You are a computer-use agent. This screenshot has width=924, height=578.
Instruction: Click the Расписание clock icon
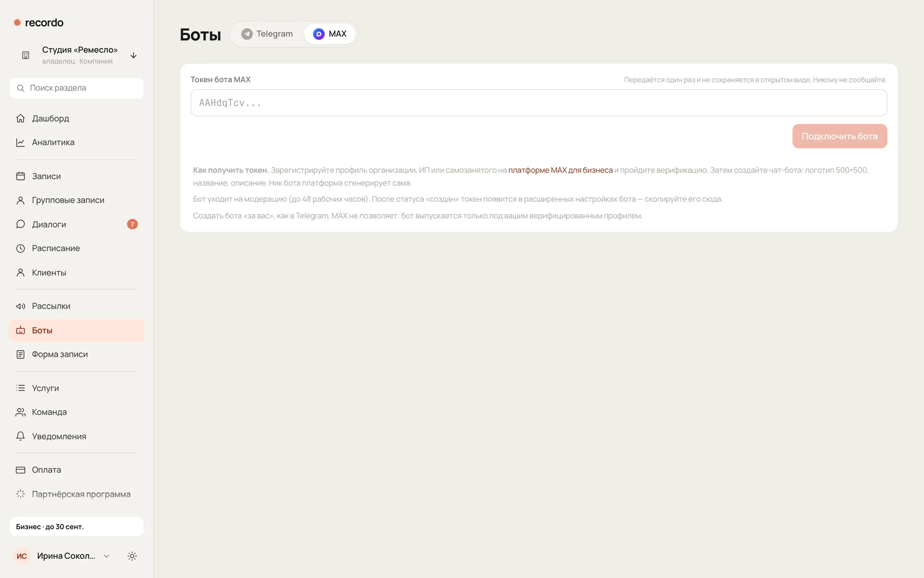(x=20, y=249)
